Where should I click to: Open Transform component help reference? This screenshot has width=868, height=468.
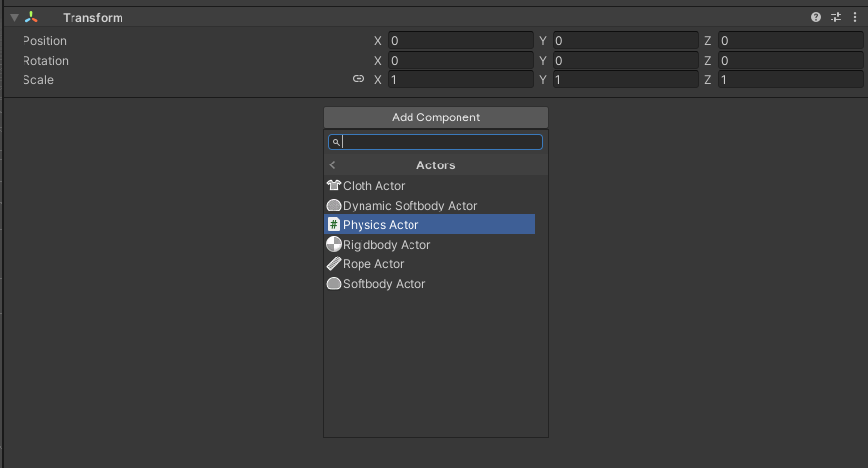[816, 18]
